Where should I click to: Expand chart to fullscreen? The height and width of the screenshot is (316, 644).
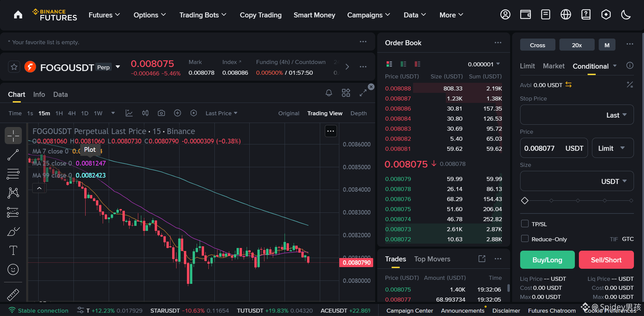pyautogui.click(x=363, y=93)
